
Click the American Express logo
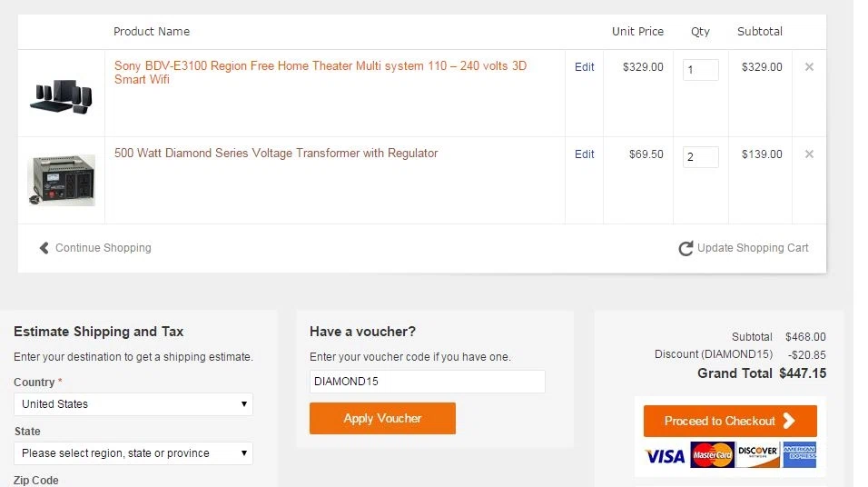coord(799,454)
